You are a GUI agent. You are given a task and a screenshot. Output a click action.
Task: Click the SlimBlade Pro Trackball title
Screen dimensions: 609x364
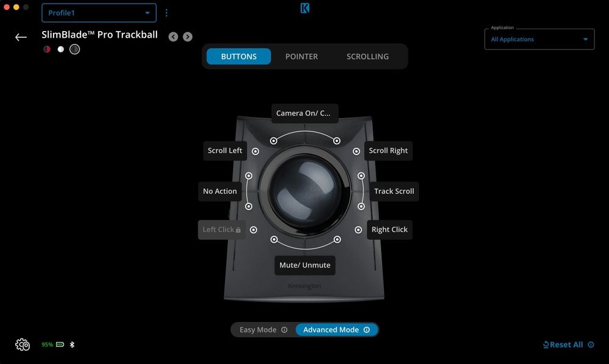pyautogui.click(x=100, y=35)
